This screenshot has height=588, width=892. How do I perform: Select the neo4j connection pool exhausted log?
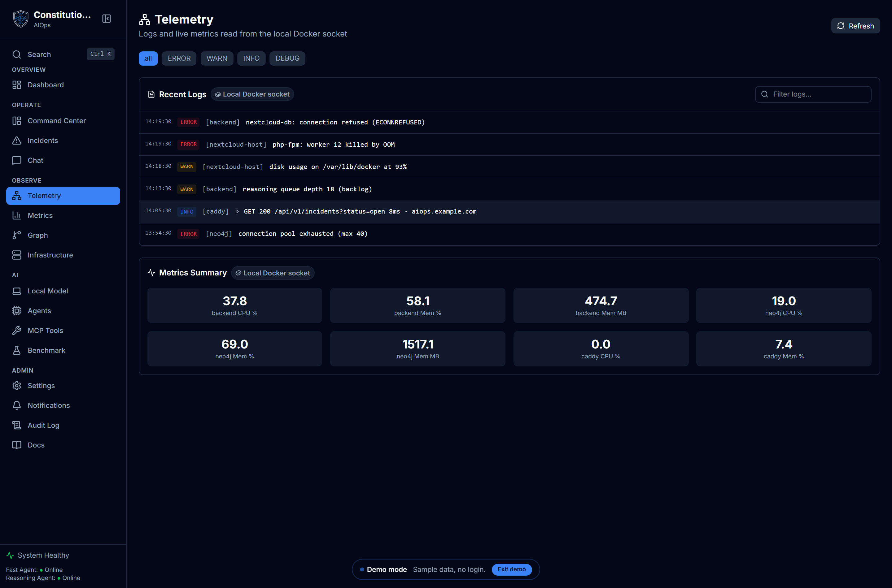tap(509, 234)
